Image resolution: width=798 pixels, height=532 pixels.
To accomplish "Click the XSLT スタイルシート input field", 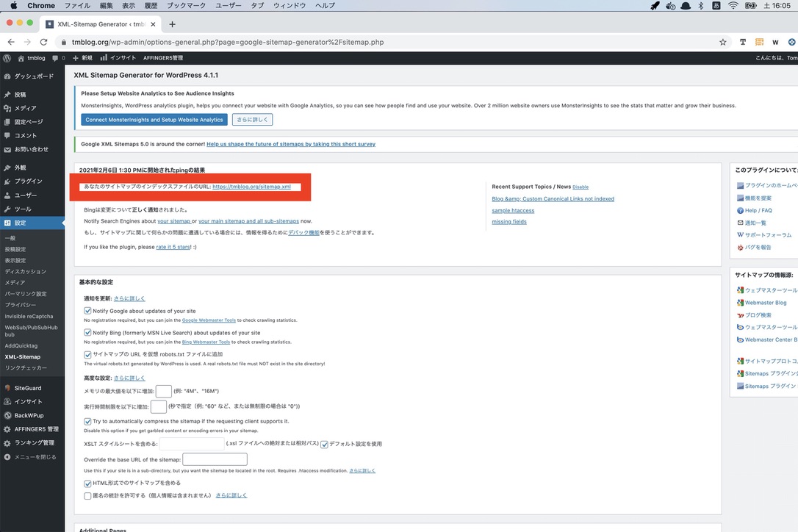I will (192, 444).
